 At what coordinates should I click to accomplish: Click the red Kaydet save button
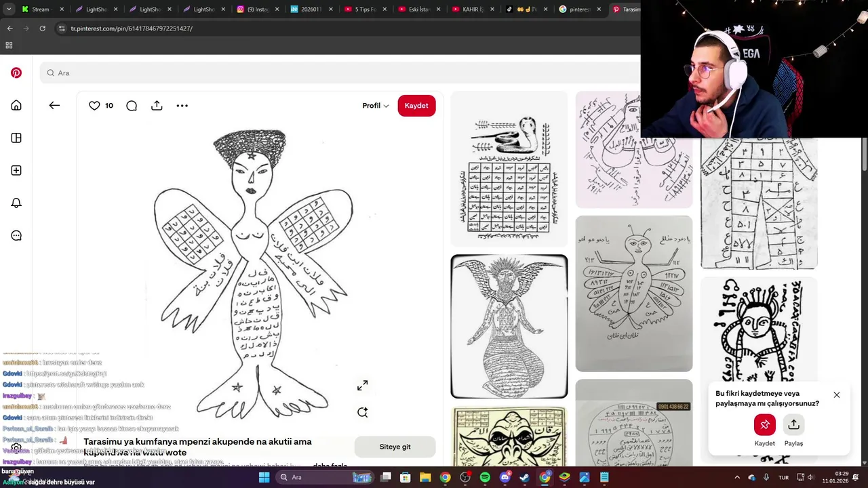[416, 106]
